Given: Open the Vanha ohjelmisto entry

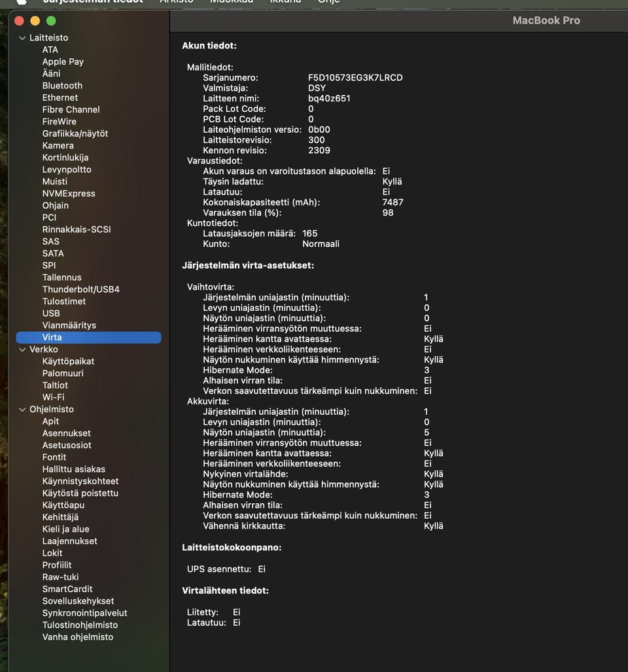Looking at the screenshot, I should pyautogui.click(x=78, y=638).
